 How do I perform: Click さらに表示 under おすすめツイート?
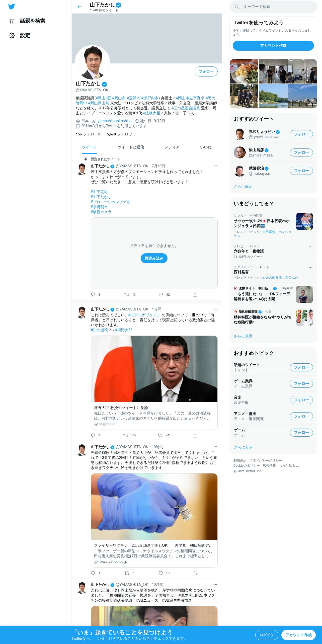click(x=243, y=187)
